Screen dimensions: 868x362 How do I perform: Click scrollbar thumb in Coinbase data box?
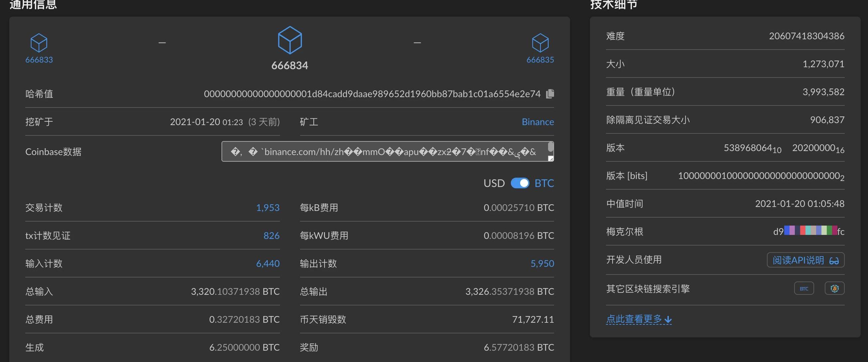pyautogui.click(x=551, y=147)
